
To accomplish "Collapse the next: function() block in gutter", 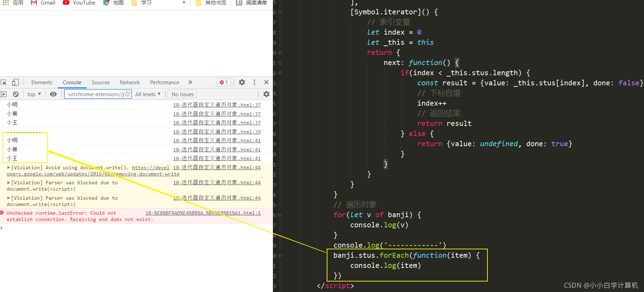I will (280, 63).
